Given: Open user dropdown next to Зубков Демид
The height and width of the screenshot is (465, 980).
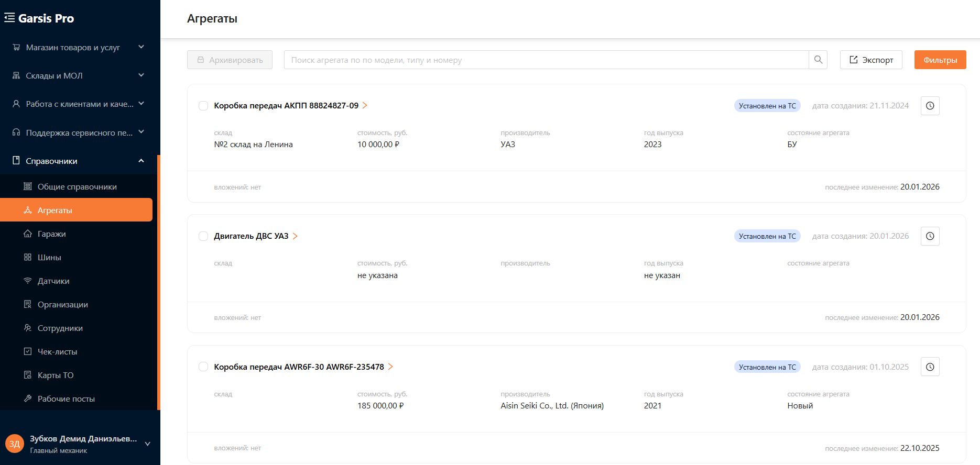Looking at the screenshot, I should click(147, 444).
